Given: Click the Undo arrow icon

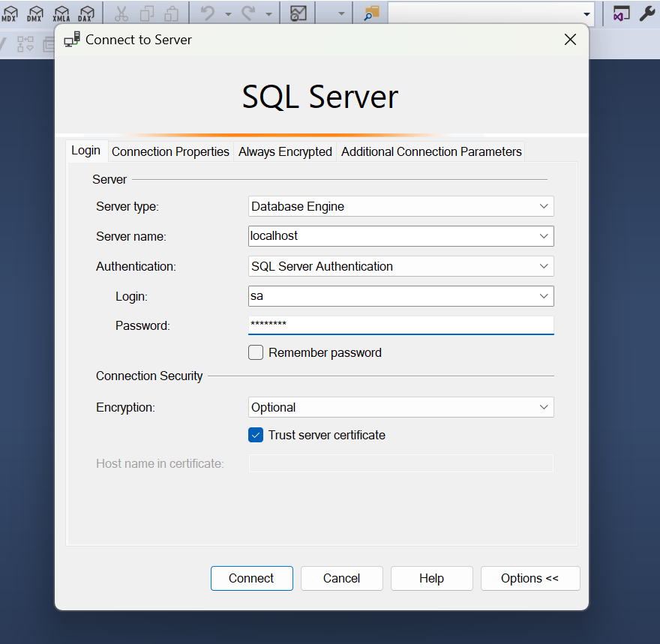Looking at the screenshot, I should [x=208, y=13].
